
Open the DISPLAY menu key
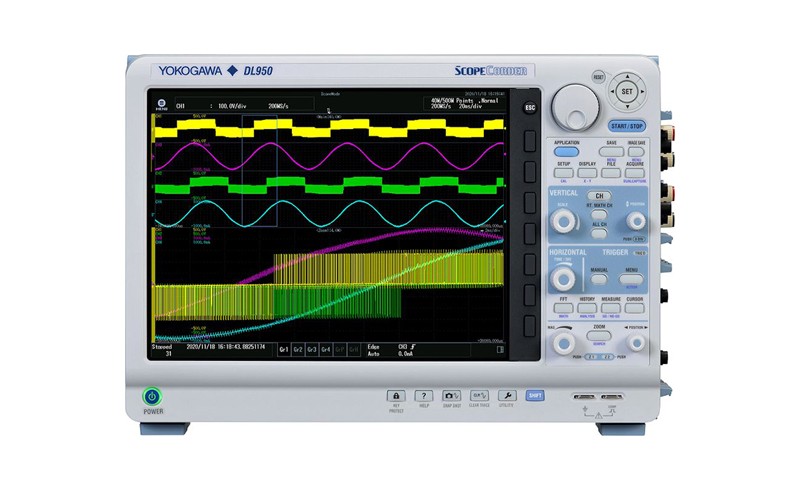coord(587,173)
